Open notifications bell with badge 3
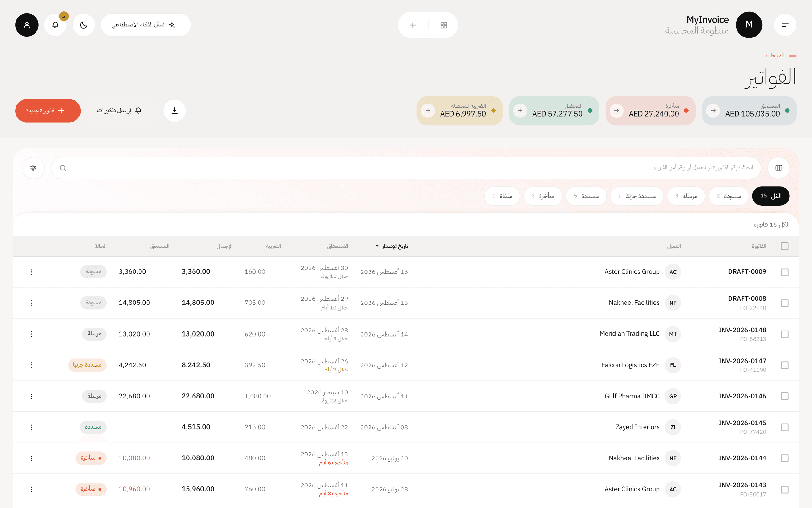The image size is (812, 508). [56, 25]
